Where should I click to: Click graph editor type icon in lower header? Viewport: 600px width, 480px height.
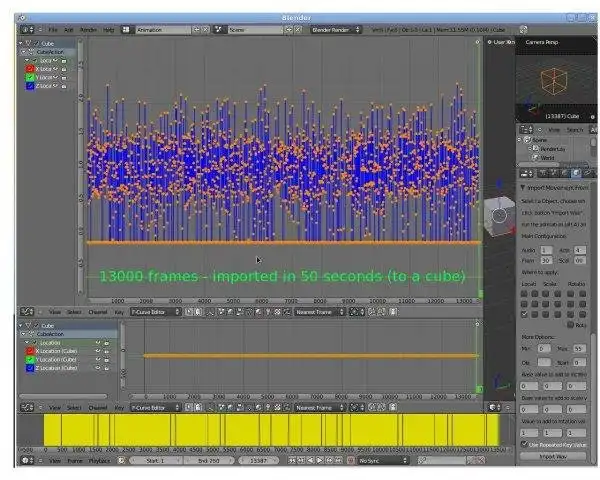click(26, 408)
